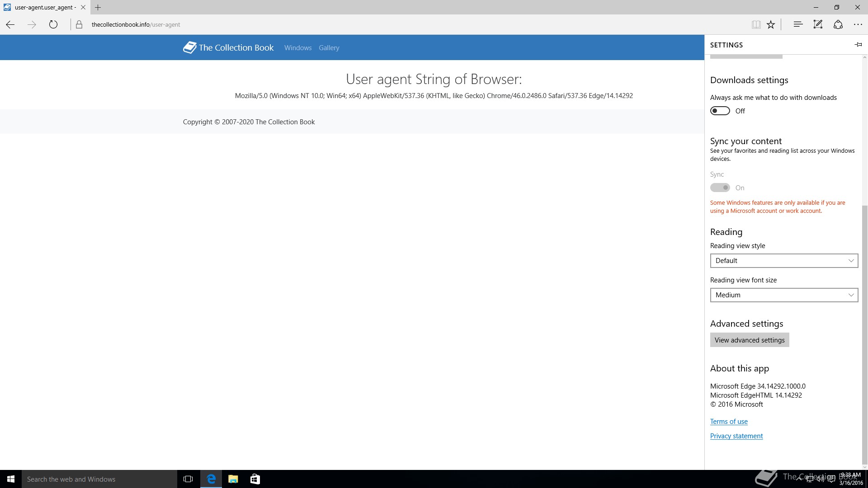Open Reading view book icon
Image resolution: width=868 pixels, height=488 pixels.
point(756,24)
